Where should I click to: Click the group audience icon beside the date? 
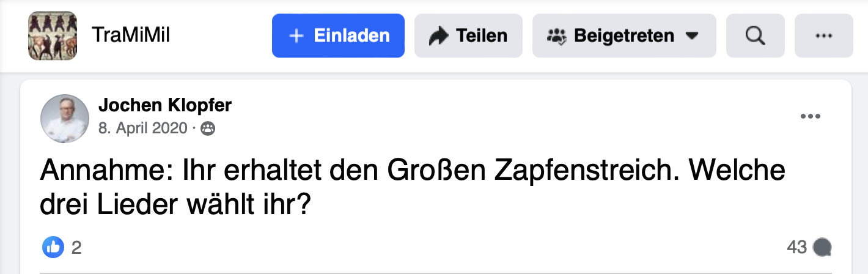pyautogui.click(x=208, y=129)
